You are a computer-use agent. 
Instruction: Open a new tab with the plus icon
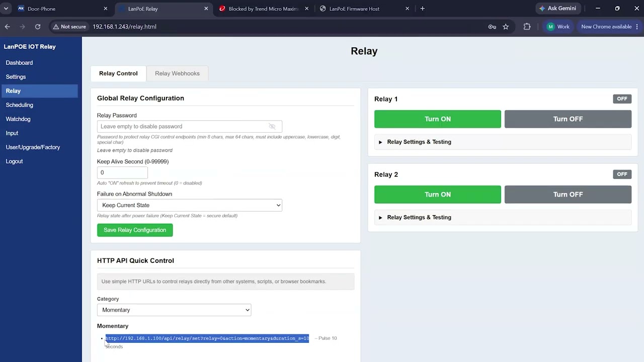[x=422, y=9]
